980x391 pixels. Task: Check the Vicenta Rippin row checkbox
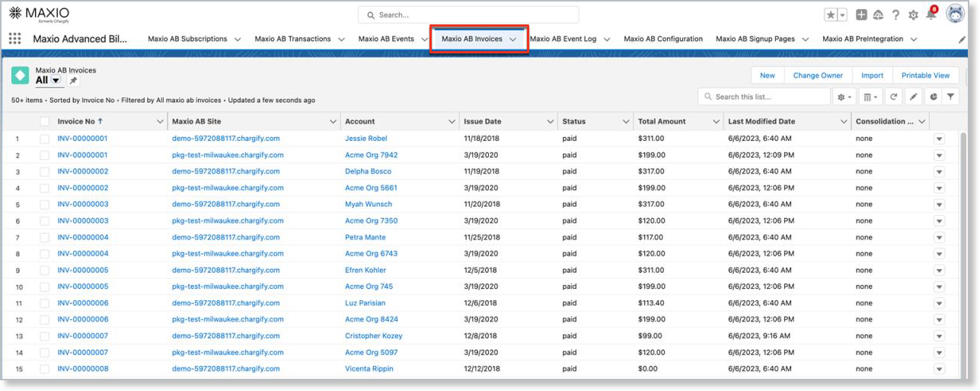44,369
